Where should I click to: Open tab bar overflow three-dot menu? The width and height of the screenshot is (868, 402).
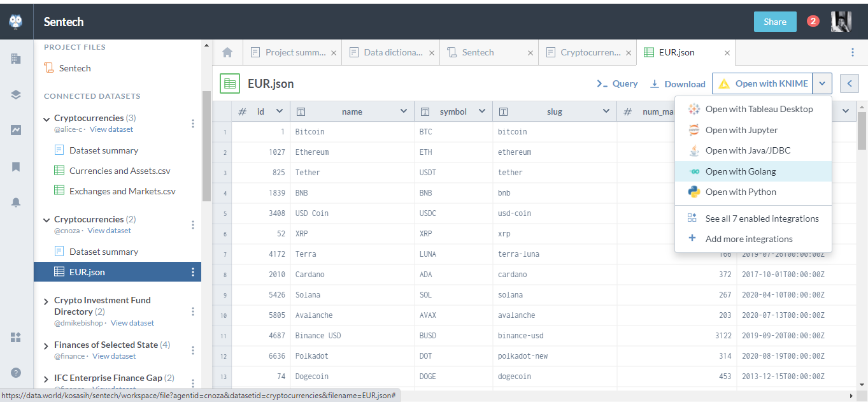tap(853, 52)
